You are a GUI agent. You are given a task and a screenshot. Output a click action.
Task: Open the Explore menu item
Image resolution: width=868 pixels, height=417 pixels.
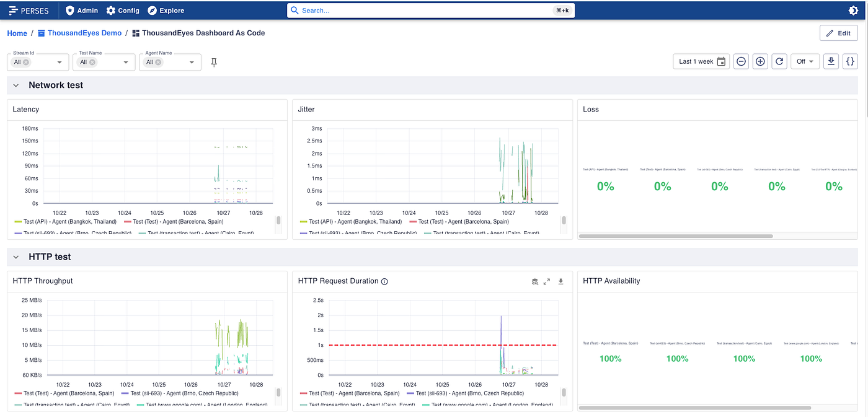click(166, 11)
